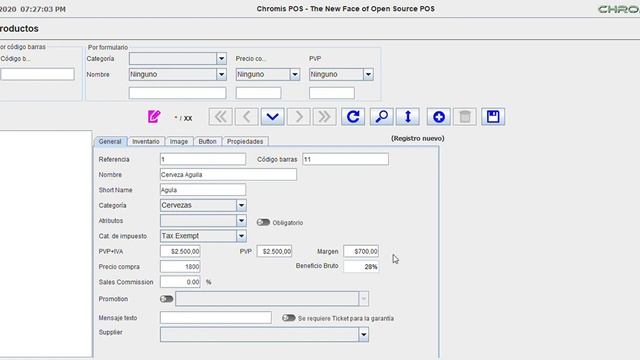Click the sort up-down arrow icon
Screen dimensions: 640x360
pos(407,117)
